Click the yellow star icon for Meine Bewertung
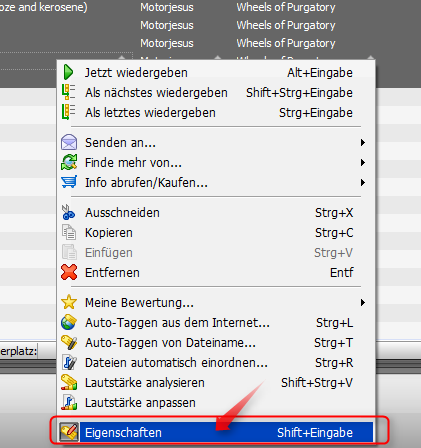 coord(69,302)
